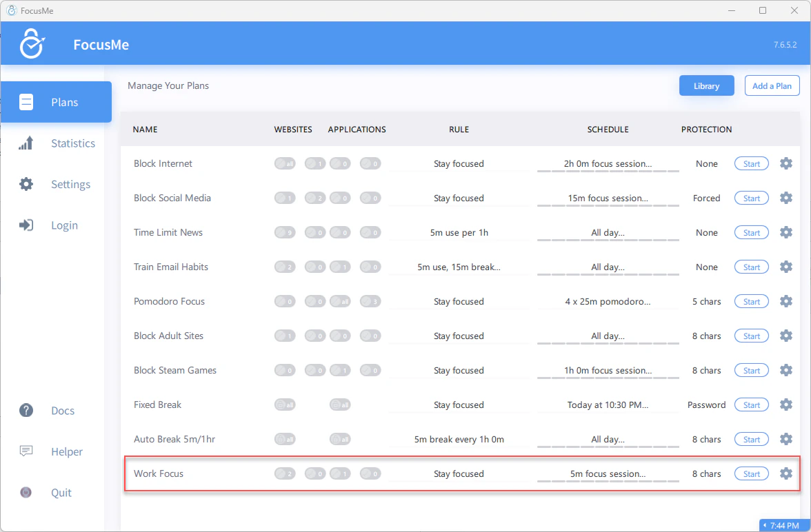The image size is (811, 532).
Task: Click the 7:44 PM clock tab
Action: pos(785,525)
